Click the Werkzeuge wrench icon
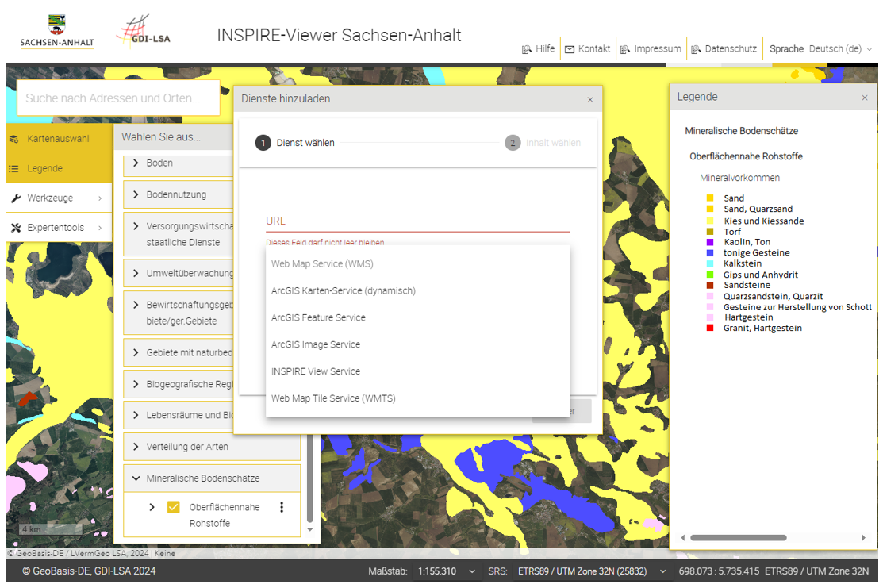Screen dimensions: 883x588 click(15, 198)
